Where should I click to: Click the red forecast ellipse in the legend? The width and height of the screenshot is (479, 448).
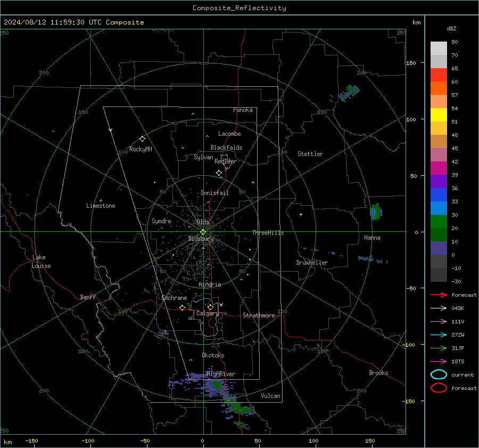[439, 388]
